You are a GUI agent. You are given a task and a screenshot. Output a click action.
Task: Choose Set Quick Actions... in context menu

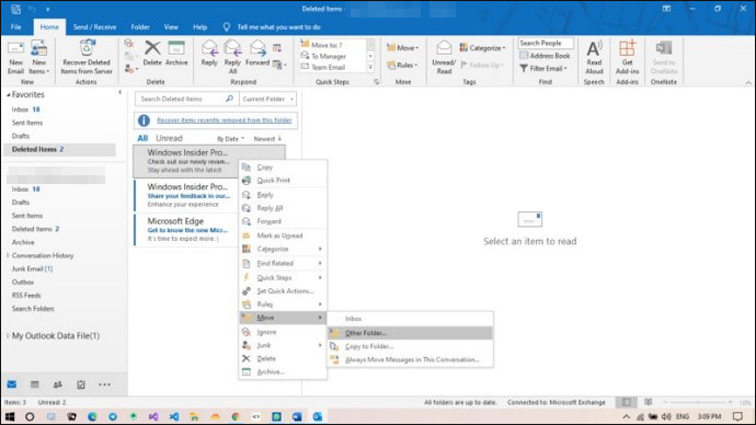pyautogui.click(x=283, y=291)
